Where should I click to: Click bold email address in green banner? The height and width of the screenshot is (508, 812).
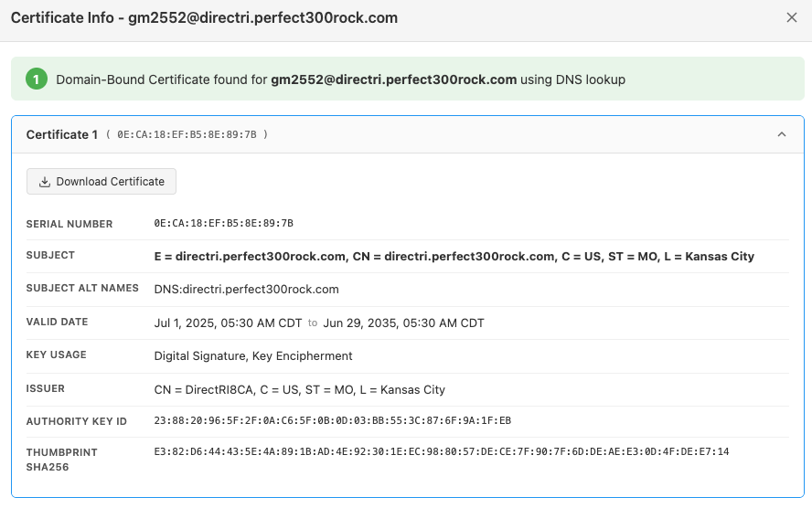tap(393, 79)
